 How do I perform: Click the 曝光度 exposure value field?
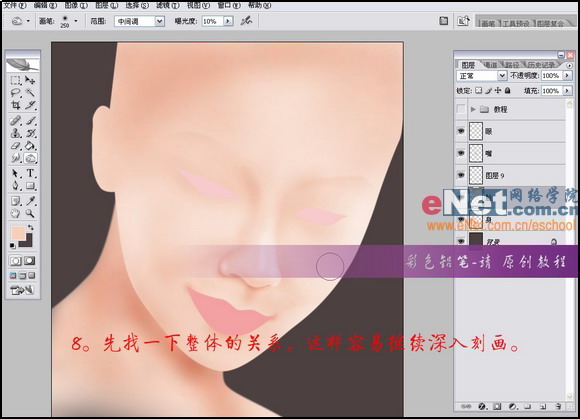click(x=212, y=21)
